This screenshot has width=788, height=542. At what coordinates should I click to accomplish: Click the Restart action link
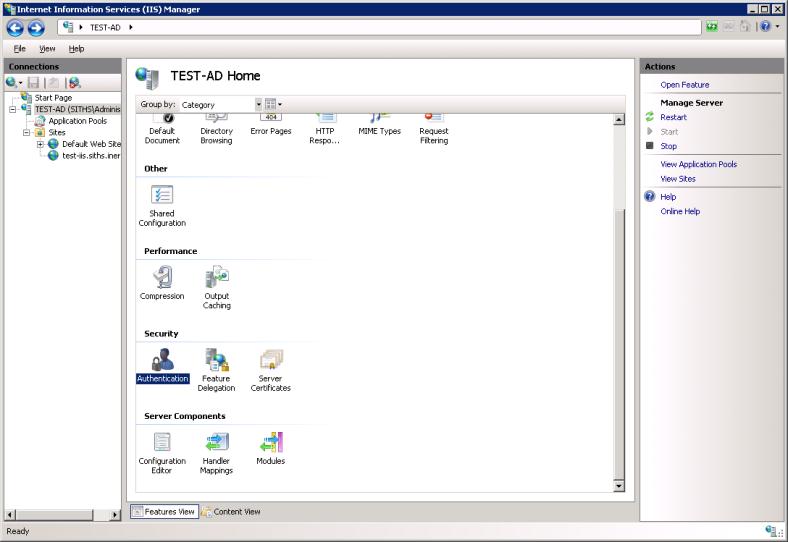673,117
